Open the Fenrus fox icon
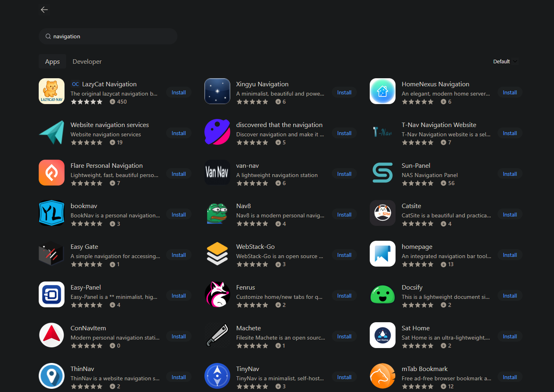Viewport: 554px width, 392px height. 217,294
